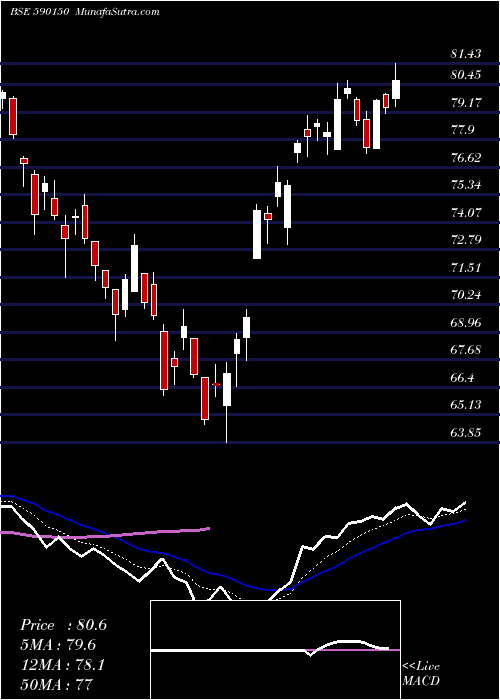Click the purple 50MA line segment
The image size is (500, 700).
click(x=105, y=533)
